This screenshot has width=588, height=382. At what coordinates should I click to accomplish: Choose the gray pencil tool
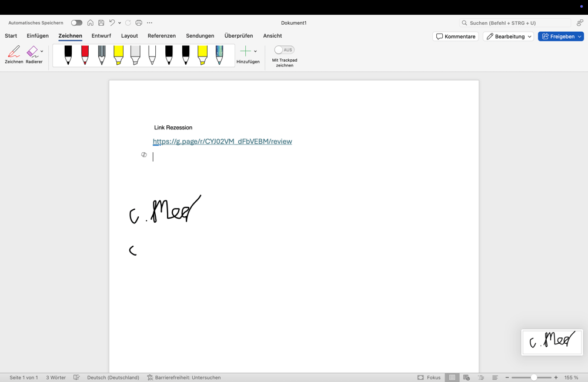[x=102, y=55]
